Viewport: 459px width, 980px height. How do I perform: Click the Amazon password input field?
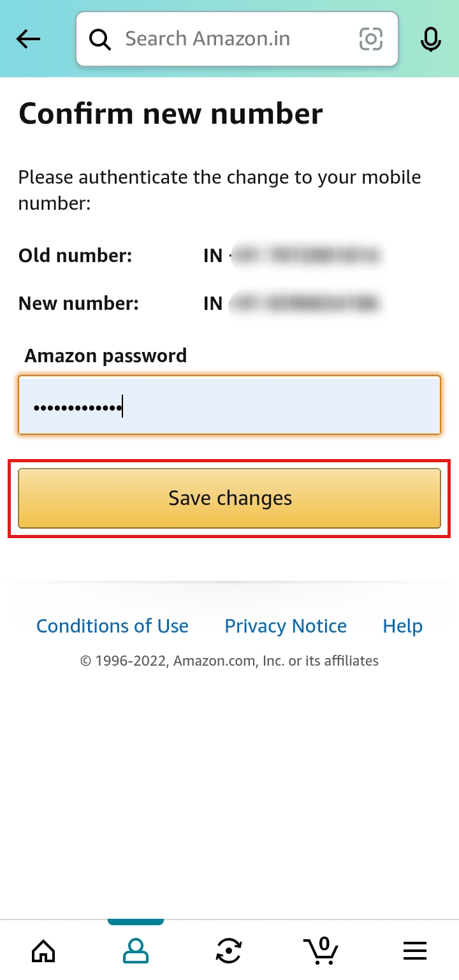pos(229,406)
